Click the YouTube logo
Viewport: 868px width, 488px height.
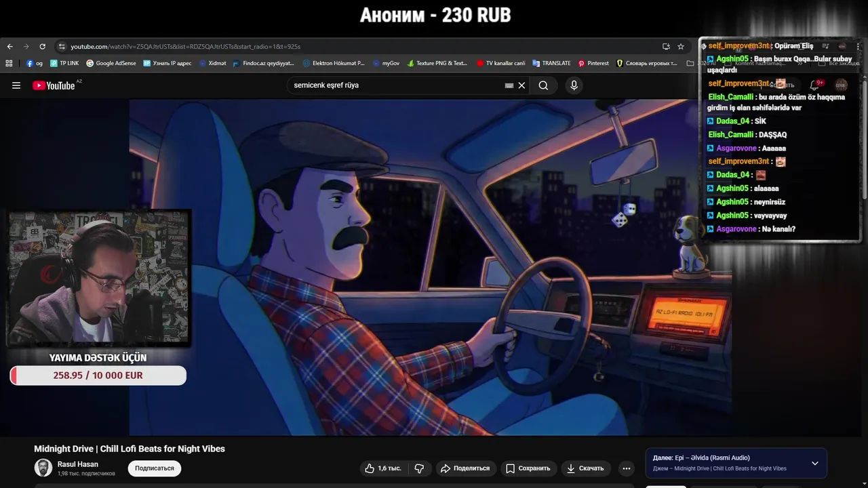pos(54,85)
